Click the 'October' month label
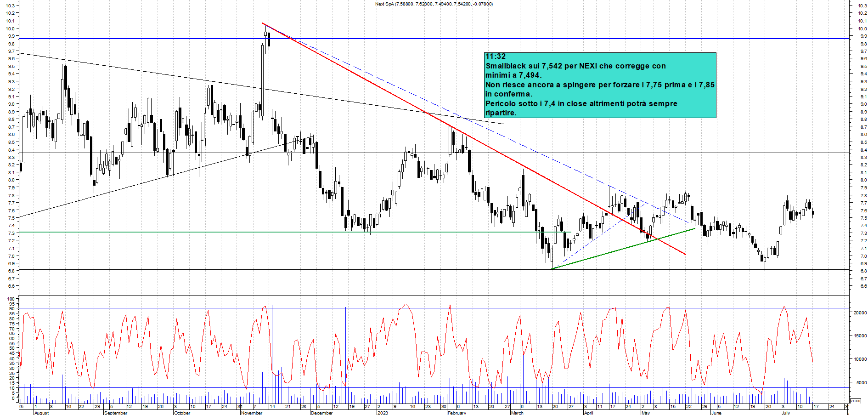 click(x=182, y=413)
